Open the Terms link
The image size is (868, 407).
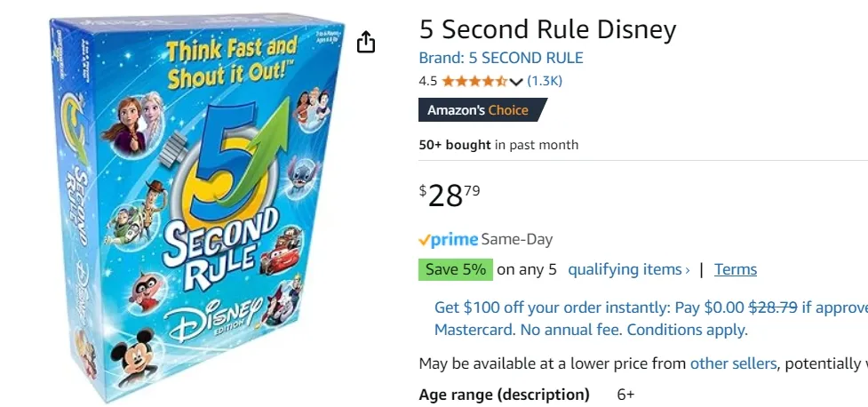[736, 269]
